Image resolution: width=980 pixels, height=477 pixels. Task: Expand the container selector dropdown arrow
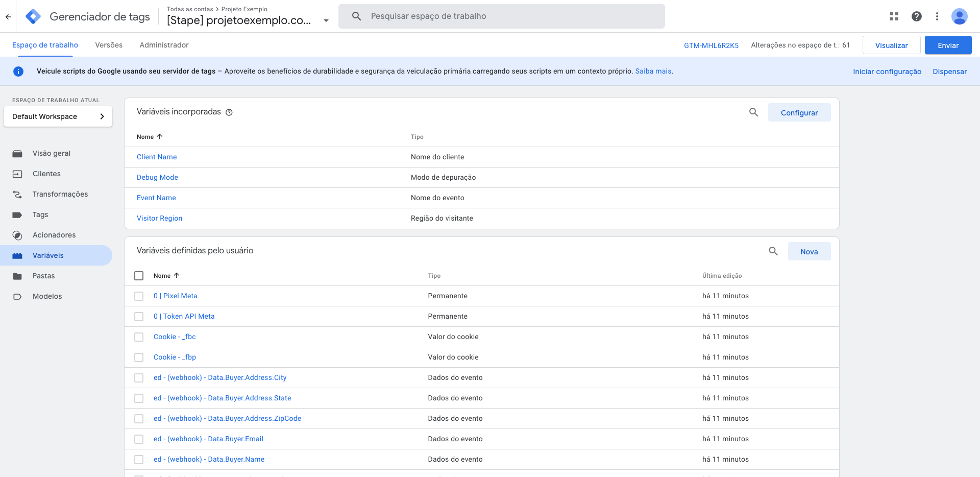tap(326, 21)
